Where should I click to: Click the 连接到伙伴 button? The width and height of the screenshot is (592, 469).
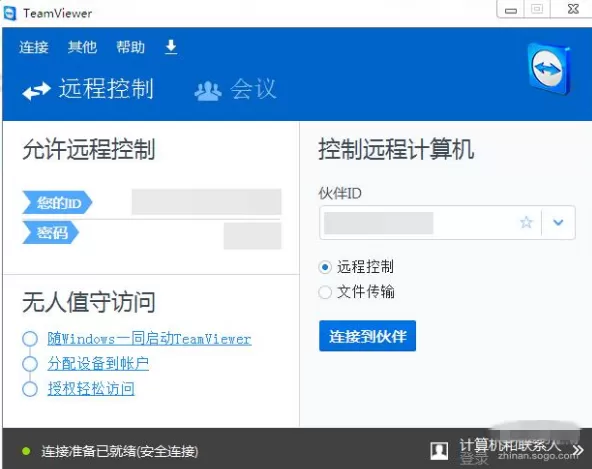[x=367, y=336]
